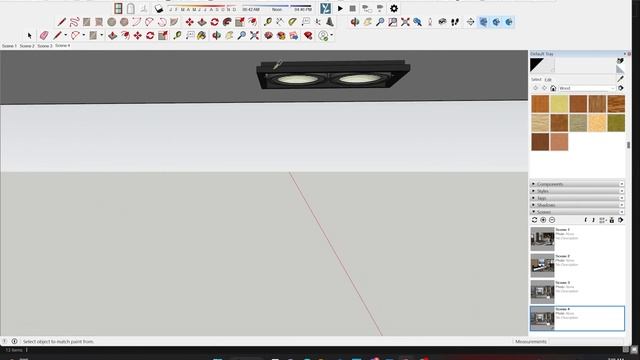Activate the Paint Bucket tool
This screenshot has height=360, width=640.
[201, 36]
